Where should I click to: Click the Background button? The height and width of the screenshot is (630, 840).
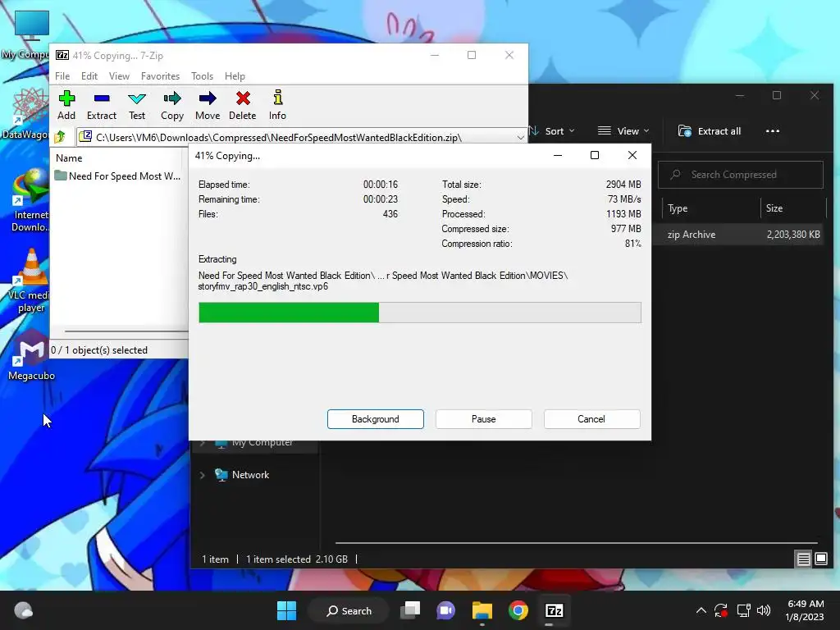click(x=376, y=419)
